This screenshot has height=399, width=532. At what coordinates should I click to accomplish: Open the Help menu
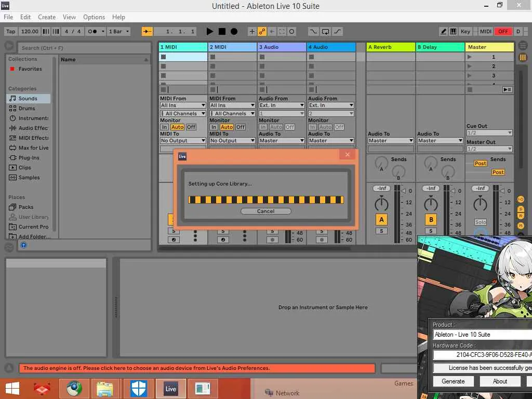point(119,17)
